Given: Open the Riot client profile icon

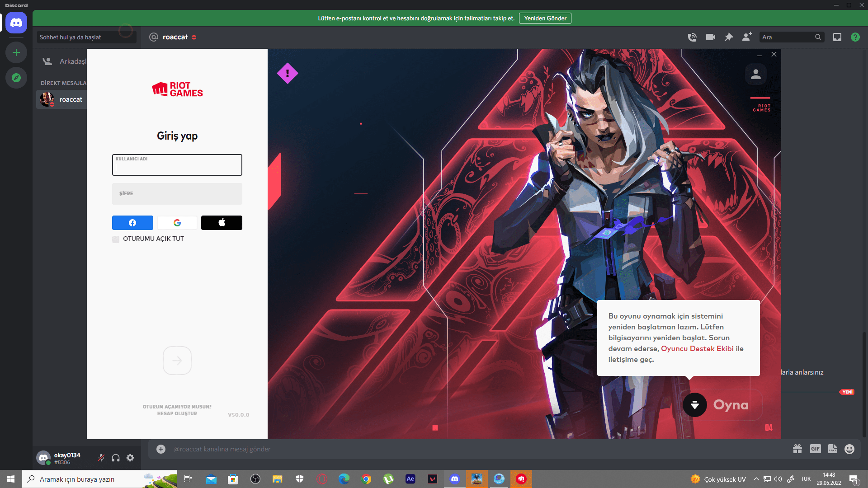Looking at the screenshot, I should pos(756,74).
